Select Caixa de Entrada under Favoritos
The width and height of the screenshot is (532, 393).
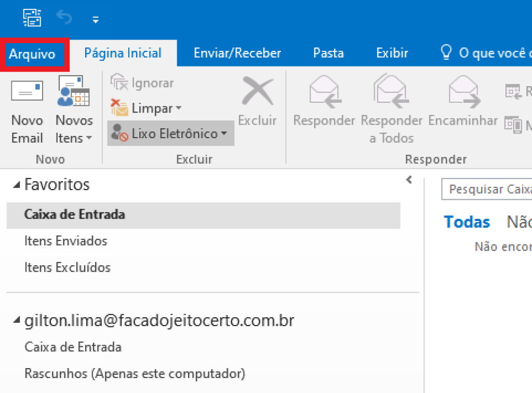(203, 215)
